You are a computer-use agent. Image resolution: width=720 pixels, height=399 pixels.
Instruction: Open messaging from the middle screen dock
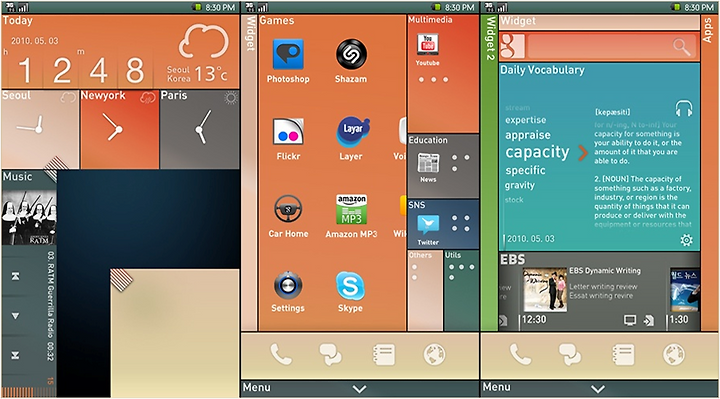pos(331,354)
